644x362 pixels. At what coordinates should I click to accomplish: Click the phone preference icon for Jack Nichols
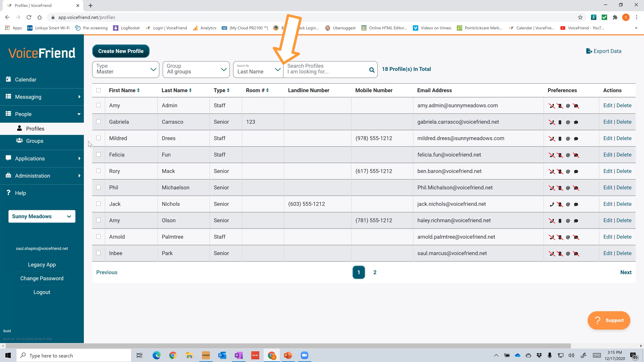pyautogui.click(x=552, y=204)
